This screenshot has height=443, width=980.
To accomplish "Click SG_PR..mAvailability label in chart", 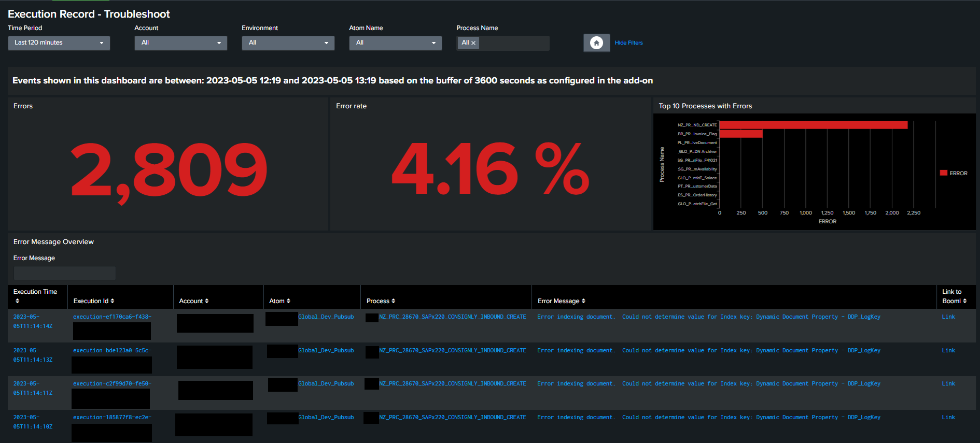I will [x=697, y=169].
